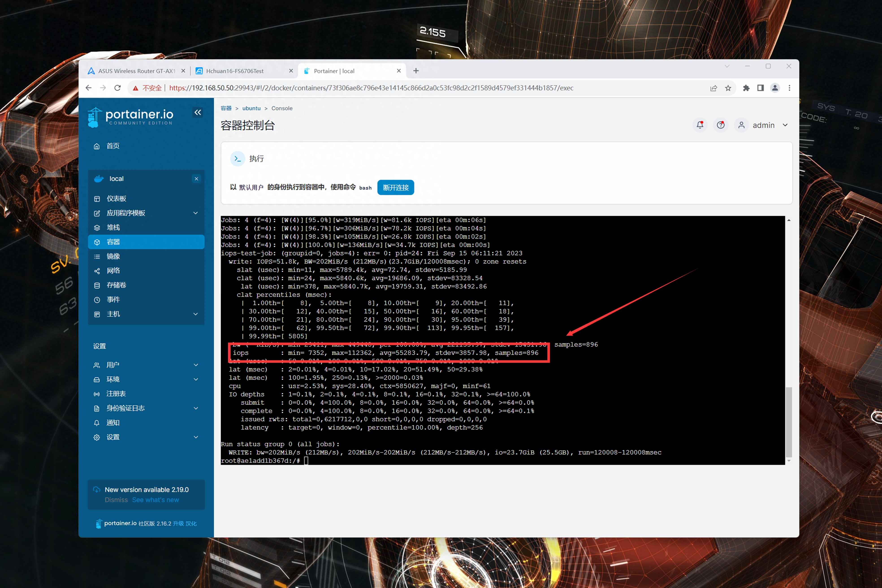Expand the 应用程序模板 chevron
Screen dimensions: 882x588
[x=195, y=213]
